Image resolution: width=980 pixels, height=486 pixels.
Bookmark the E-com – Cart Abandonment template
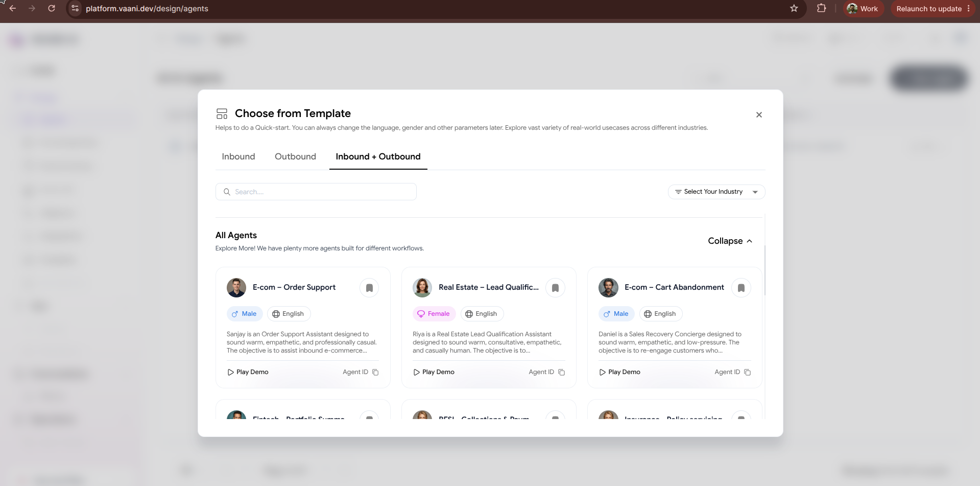pyautogui.click(x=741, y=288)
